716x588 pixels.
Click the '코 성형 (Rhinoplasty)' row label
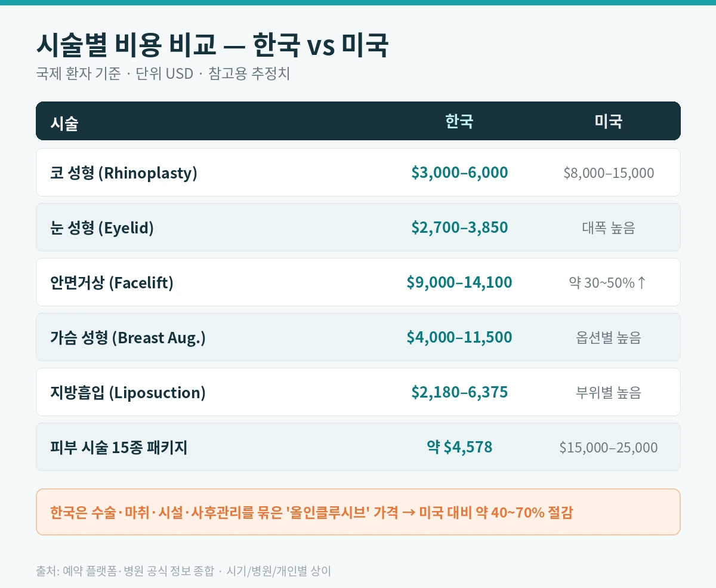124,173
